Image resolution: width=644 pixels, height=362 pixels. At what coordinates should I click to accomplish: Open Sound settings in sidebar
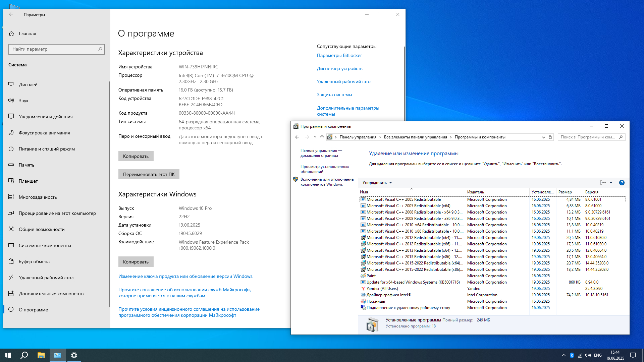pos(23,101)
